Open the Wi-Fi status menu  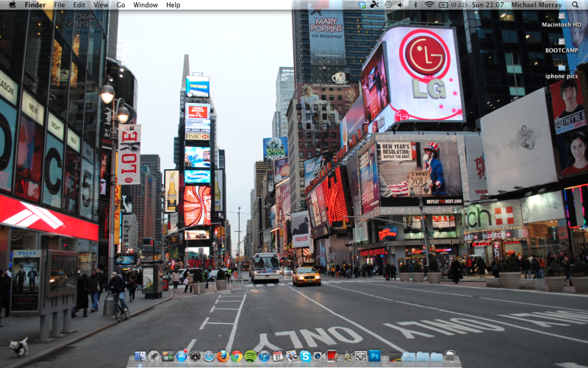tap(429, 5)
